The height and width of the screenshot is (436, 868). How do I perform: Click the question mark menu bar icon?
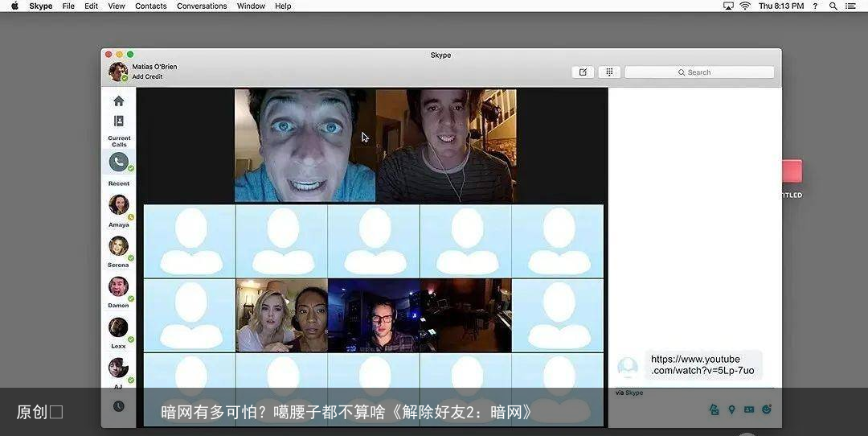[815, 6]
